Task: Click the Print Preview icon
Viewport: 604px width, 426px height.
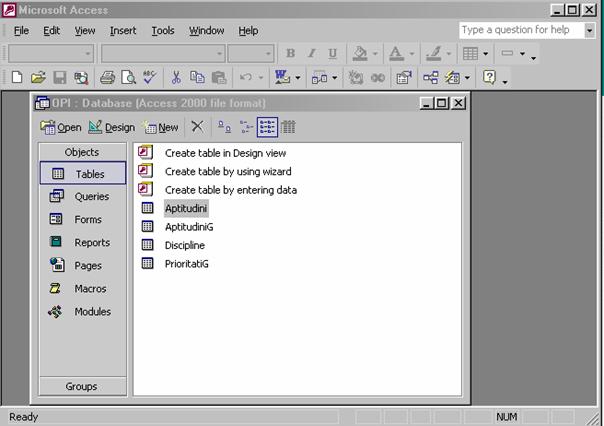Action: pos(128,77)
